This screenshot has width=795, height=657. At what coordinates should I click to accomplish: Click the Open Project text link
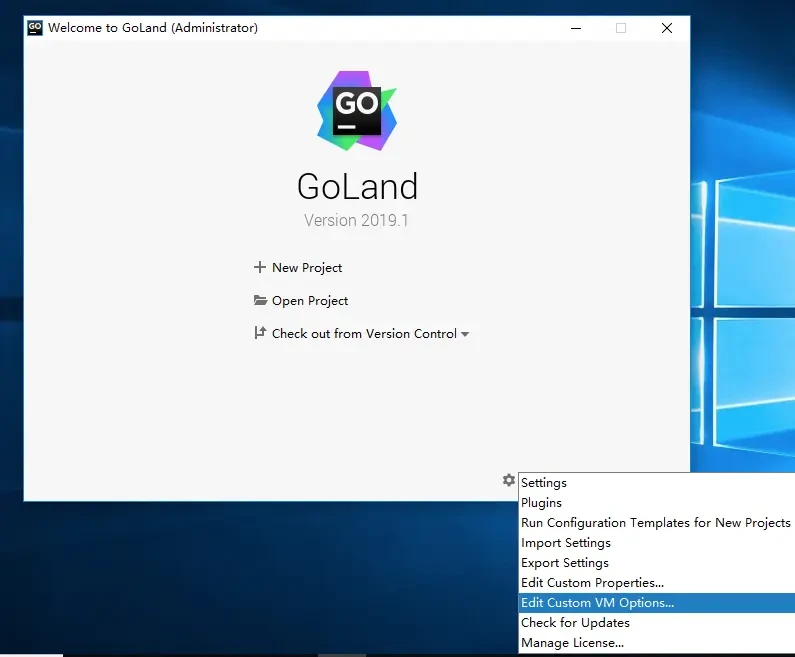310,301
